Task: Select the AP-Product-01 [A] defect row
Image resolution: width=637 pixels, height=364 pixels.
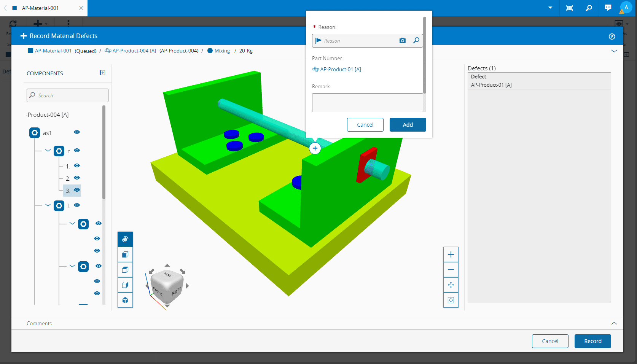Action: [x=539, y=85]
